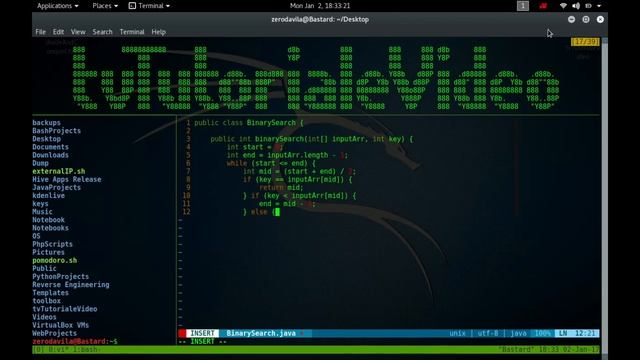The height and width of the screenshot is (360, 640).
Task: Click the battery status icon
Action: 588,6
